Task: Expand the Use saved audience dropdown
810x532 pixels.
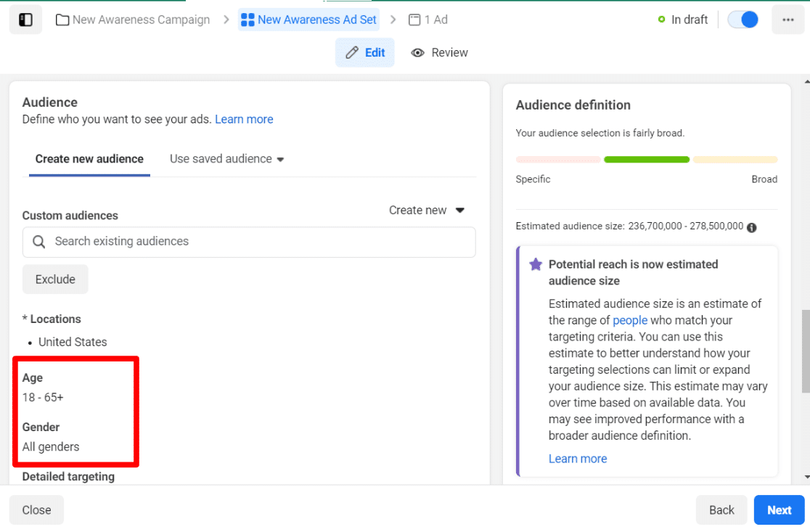Action: click(226, 158)
